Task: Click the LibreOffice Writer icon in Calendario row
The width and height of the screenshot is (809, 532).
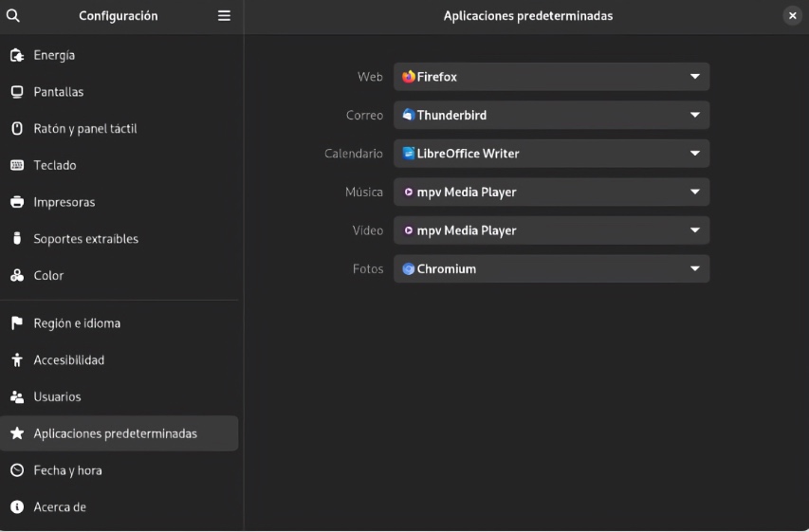Action: pyautogui.click(x=409, y=154)
